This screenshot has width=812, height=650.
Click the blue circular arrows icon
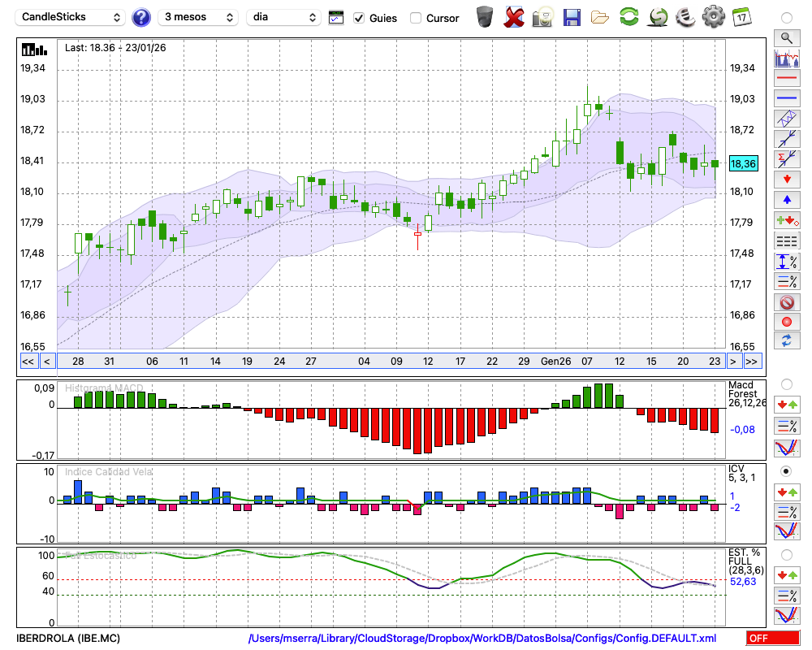click(787, 341)
